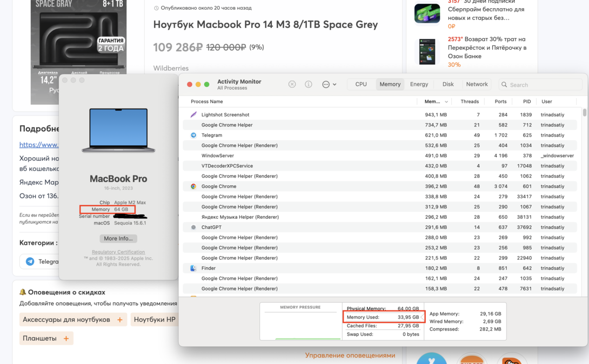Click the Chip Apple M2 Max line
Screen dimensions: 589x364
123,203
